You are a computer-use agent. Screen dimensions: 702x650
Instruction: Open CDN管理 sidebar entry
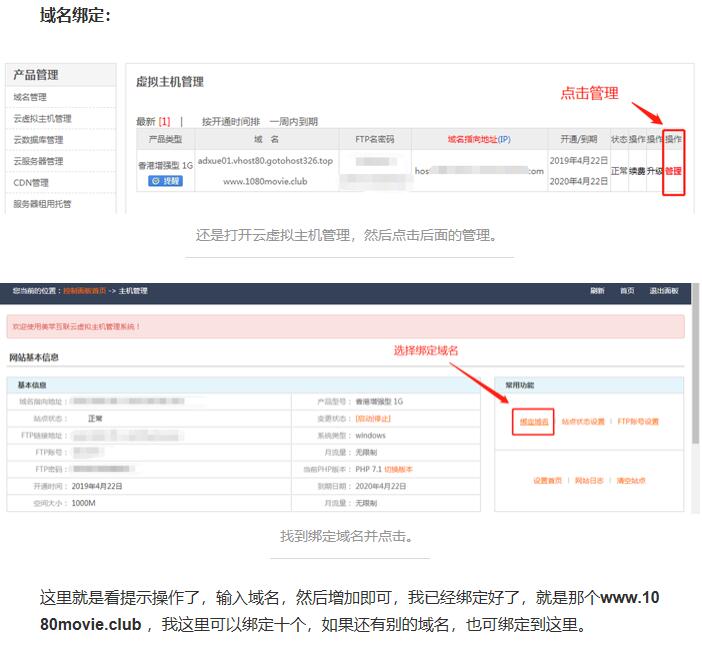pyautogui.click(x=31, y=183)
